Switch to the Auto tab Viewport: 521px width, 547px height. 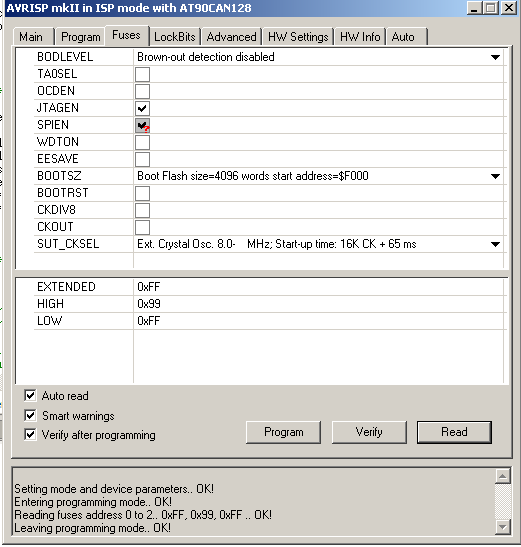coord(407,37)
